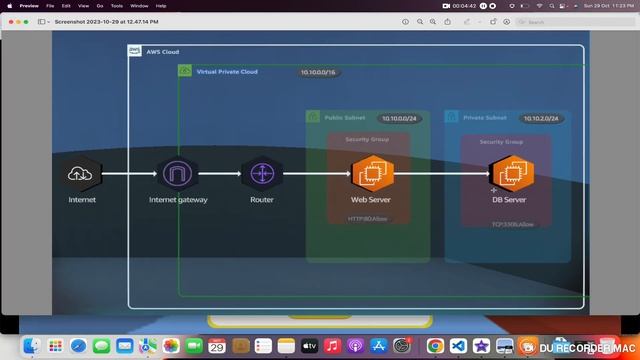This screenshot has width=640, height=360.
Task: Open the Share button in the Preview toolbar
Action: point(448,22)
